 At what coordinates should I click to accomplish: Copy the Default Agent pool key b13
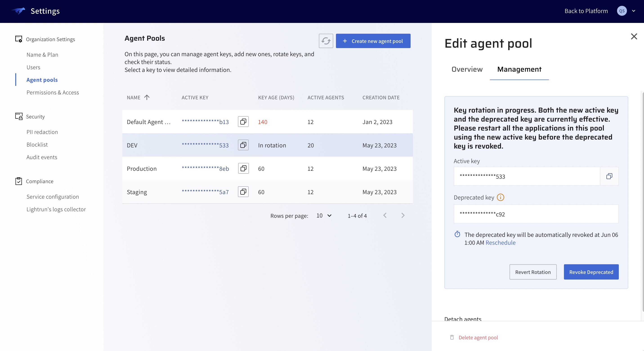(x=243, y=122)
